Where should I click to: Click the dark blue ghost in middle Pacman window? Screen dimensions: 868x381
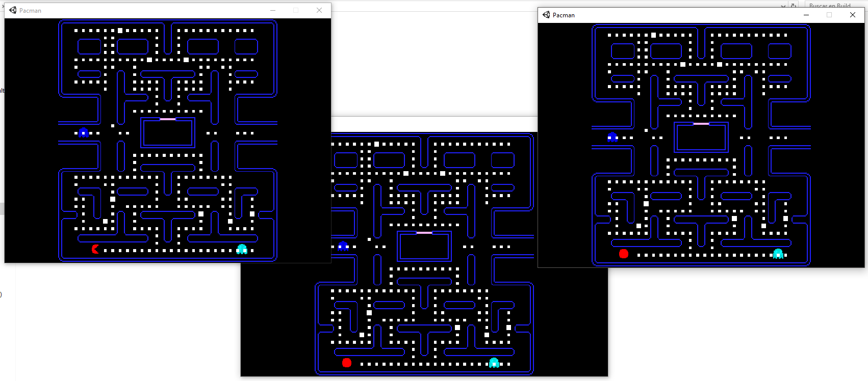[x=343, y=246]
